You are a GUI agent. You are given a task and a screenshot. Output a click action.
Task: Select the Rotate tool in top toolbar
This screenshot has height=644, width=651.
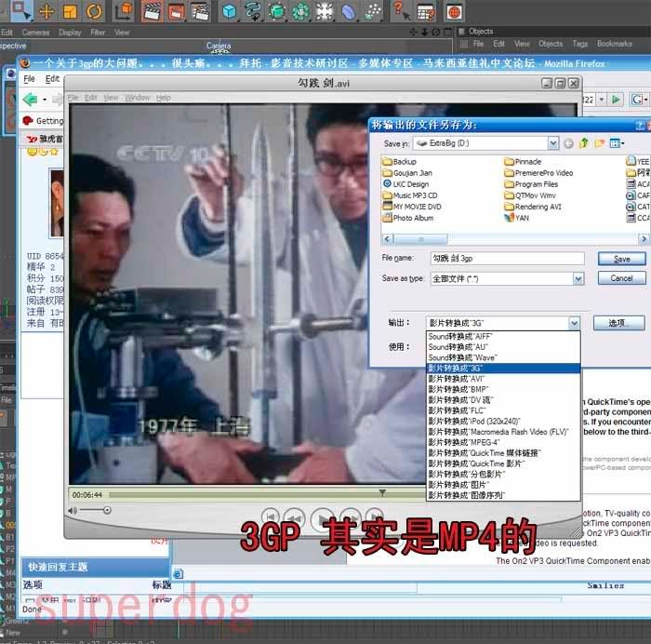pos(94,11)
